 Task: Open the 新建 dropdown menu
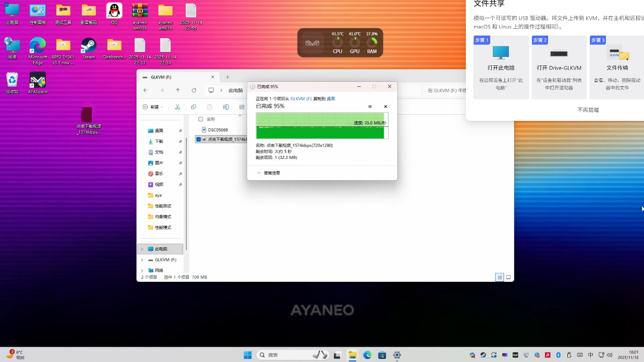pos(153,107)
